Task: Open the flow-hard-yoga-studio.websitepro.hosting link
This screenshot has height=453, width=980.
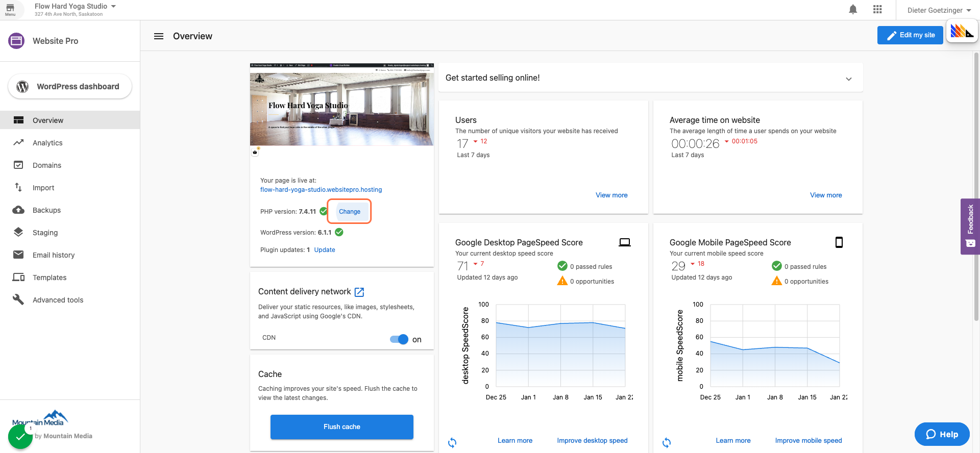Action: click(321, 190)
